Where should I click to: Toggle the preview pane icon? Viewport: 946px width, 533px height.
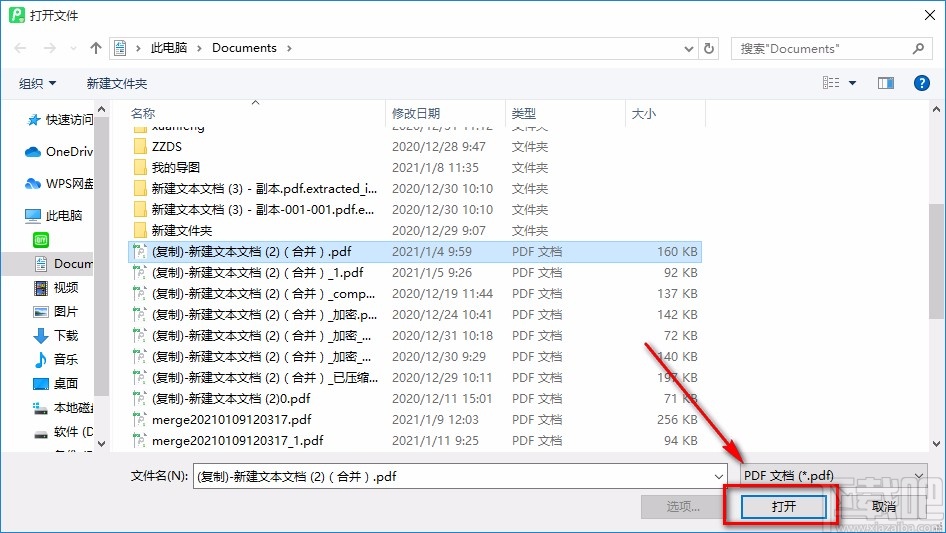[886, 83]
